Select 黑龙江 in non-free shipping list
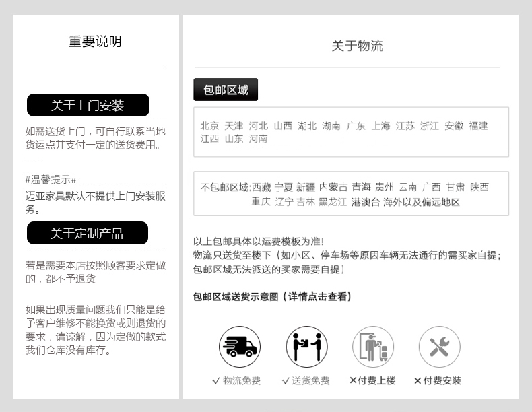 tap(333, 202)
